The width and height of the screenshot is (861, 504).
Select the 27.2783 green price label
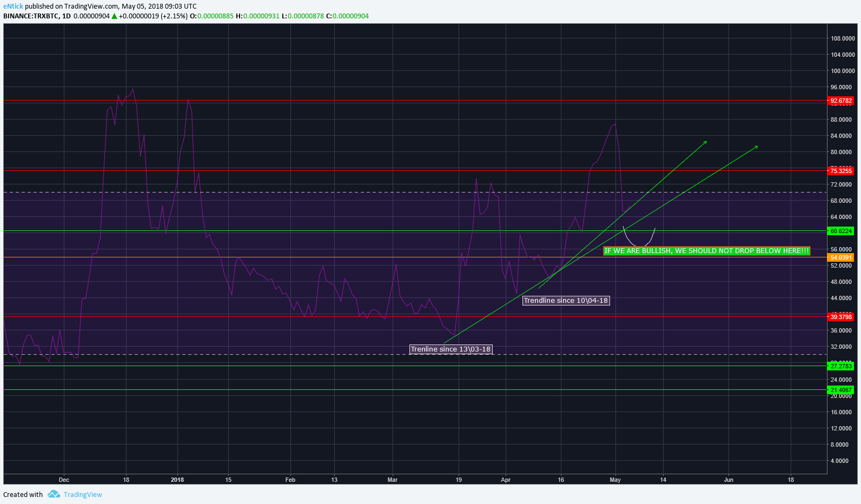click(841, 366)
